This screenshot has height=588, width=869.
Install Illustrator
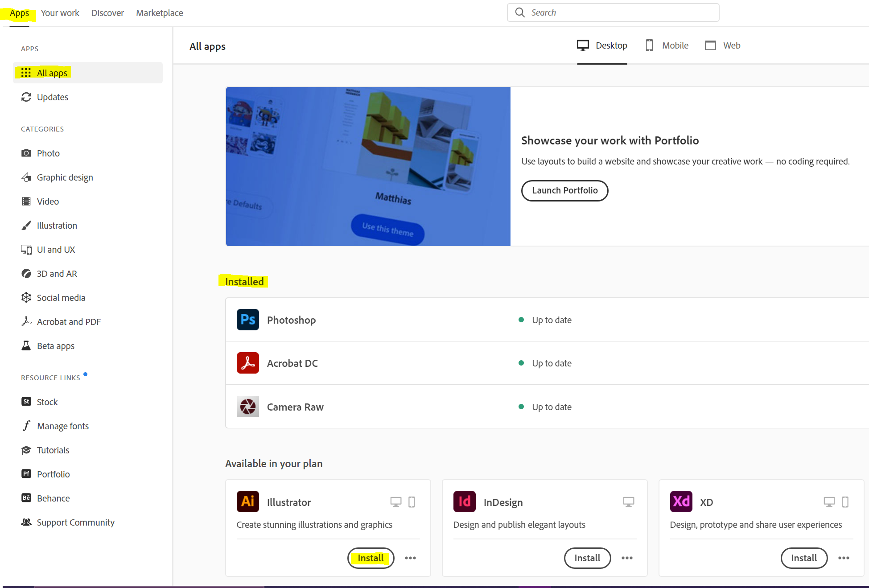point(371,558)
